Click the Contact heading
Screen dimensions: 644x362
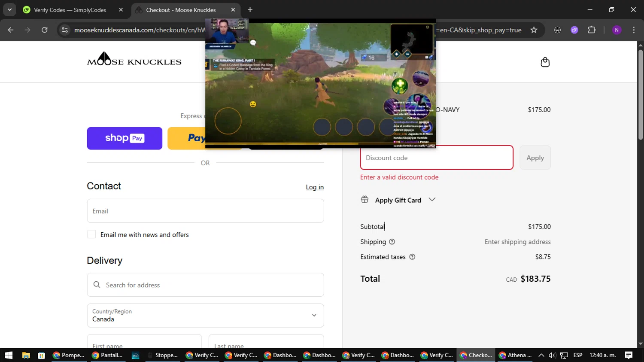pyautogui.click(x=104, y=186)
